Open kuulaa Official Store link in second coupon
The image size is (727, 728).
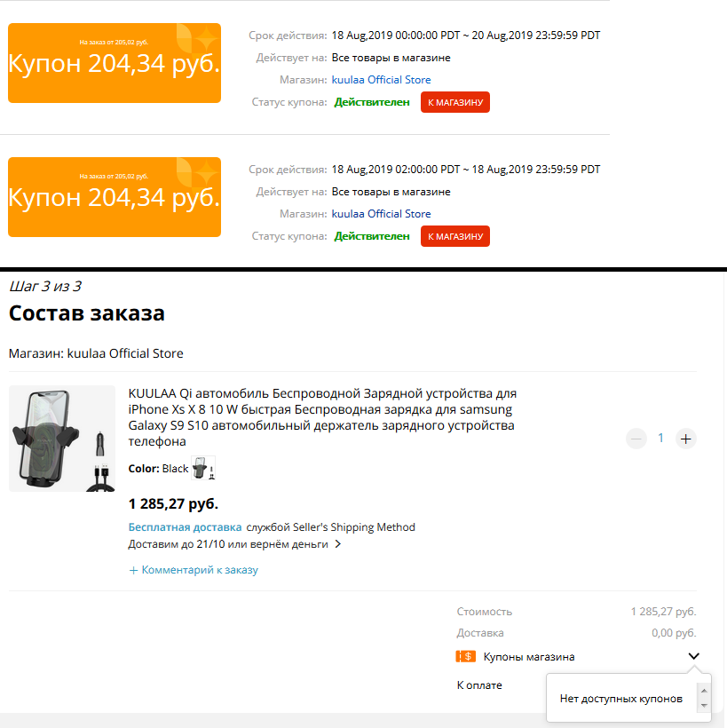(381, 214)
